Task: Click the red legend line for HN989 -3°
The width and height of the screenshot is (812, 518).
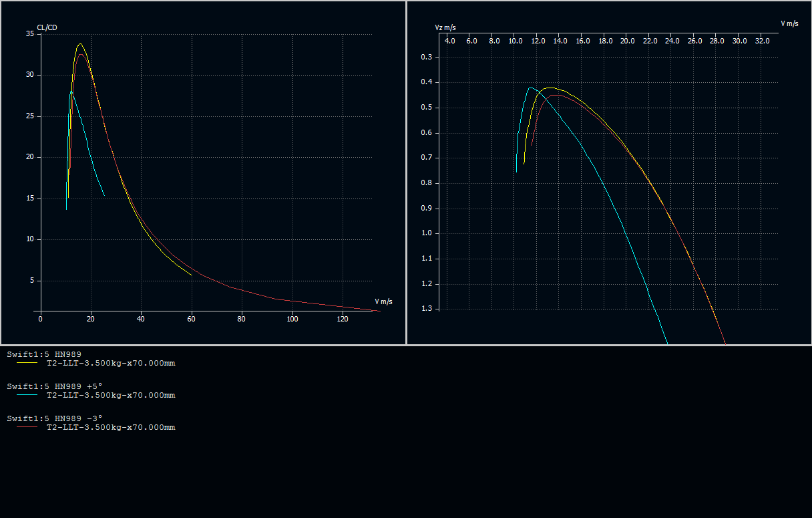Action: 27,428
